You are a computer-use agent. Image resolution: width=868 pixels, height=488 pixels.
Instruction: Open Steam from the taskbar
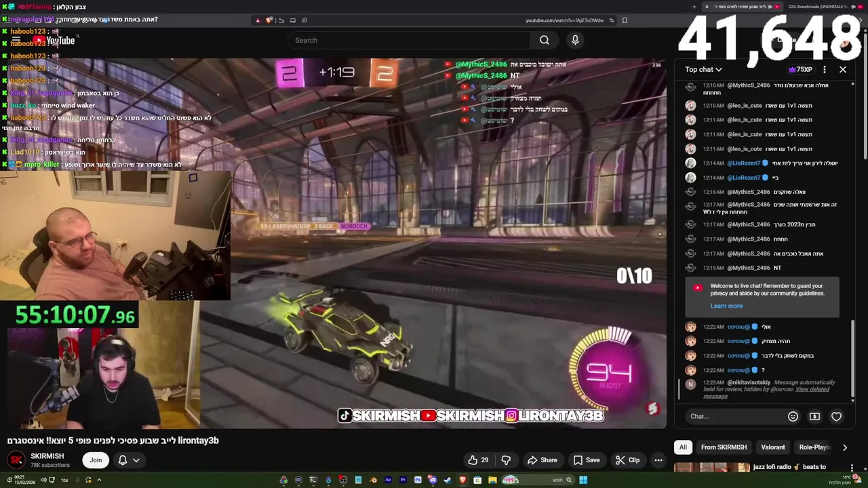[448, 481]
